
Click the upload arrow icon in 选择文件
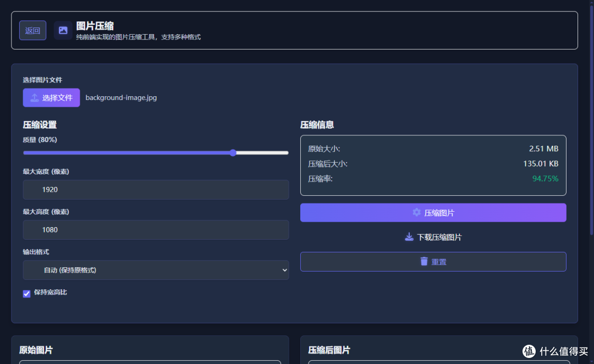coord(35,98)
